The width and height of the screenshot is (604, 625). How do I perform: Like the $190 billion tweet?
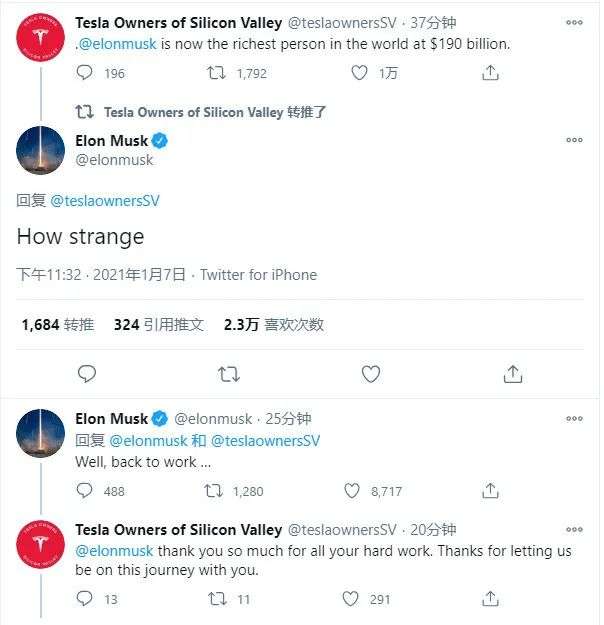tap(360, 73)
